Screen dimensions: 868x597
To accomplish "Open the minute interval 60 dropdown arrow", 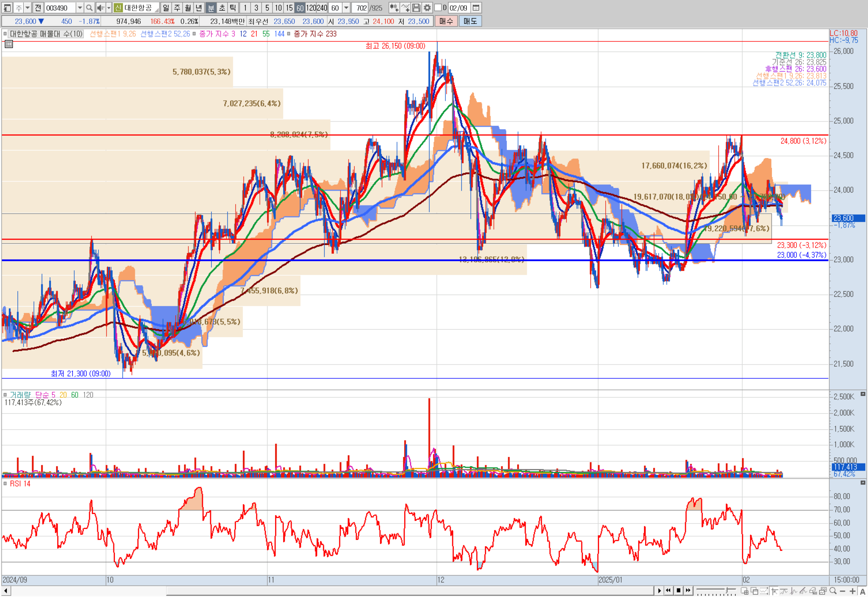I will click(346, 8).
